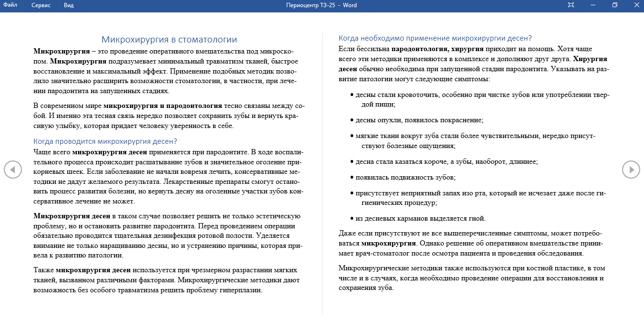Click paragraph starting 'Микрохирургические методики также'
The height and width of the screenshot is (320, 644).
pos(471,278)
